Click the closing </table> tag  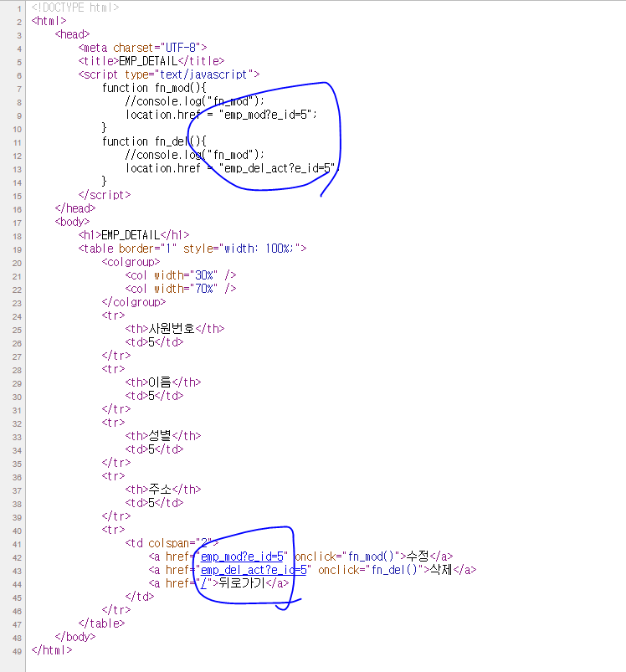pyautogui.click(x=101, y=623)
